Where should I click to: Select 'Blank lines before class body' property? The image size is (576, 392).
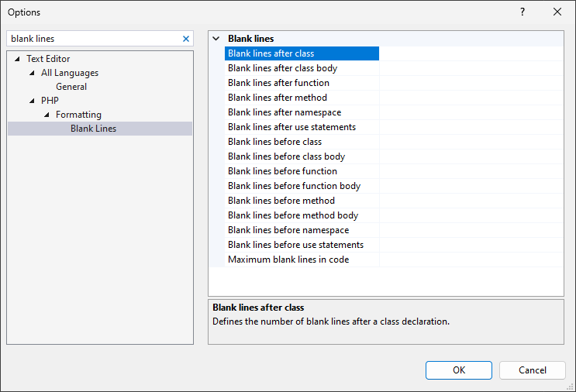click(302, 156)
